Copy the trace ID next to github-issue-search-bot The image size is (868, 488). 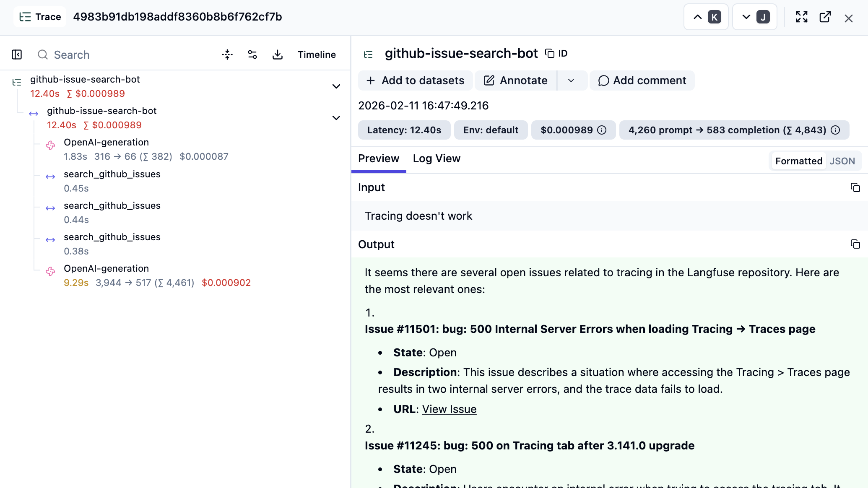pyautogui.click(x=550, y=53)
